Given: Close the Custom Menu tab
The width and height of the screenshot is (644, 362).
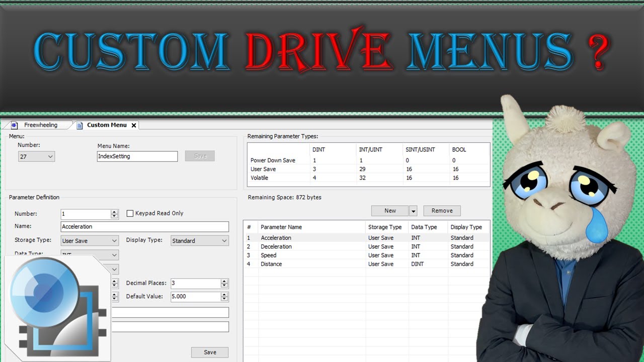Looking at the screenshot, I should 133,126.
